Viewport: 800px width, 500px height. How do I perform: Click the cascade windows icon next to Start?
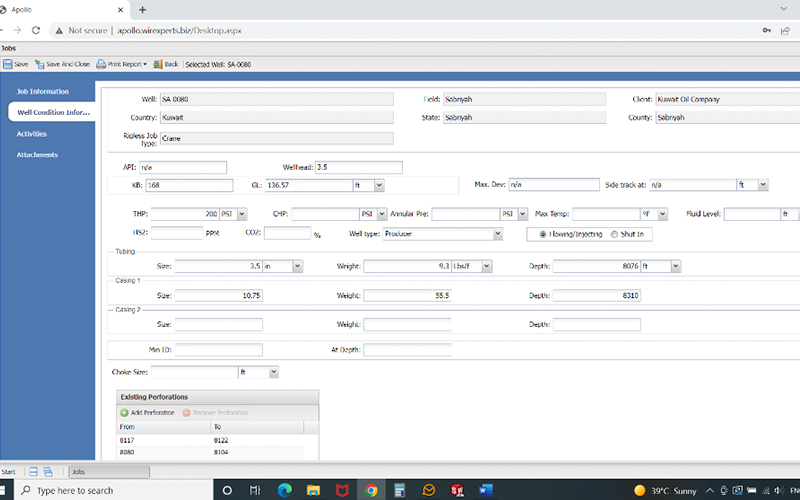[x=48, y=472]
